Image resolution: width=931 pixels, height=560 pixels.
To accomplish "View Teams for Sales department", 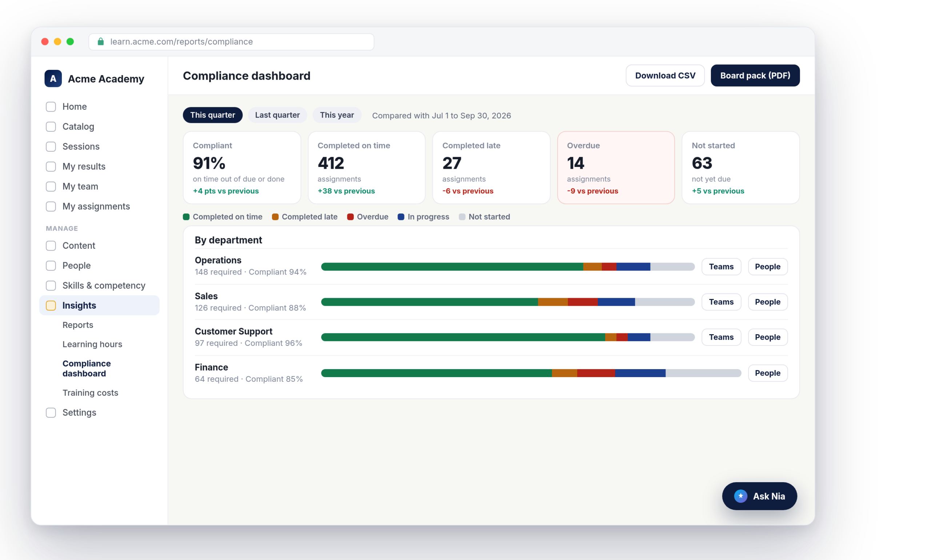I will 721,302.
